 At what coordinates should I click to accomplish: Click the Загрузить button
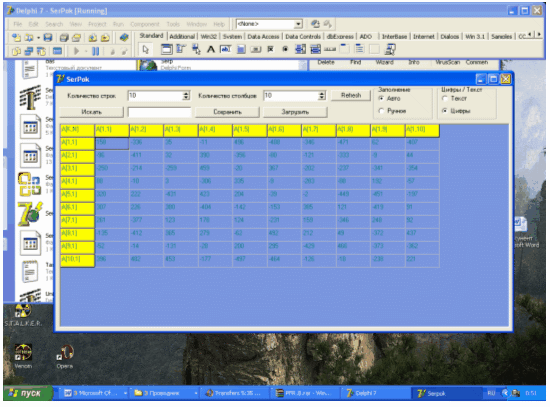(295, 112)
